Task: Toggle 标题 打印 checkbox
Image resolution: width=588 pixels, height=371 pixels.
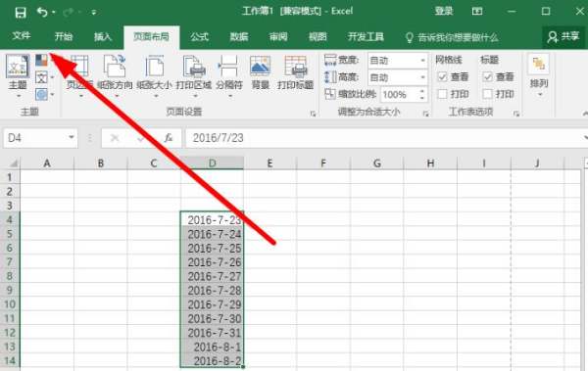Action: [487, 94]
